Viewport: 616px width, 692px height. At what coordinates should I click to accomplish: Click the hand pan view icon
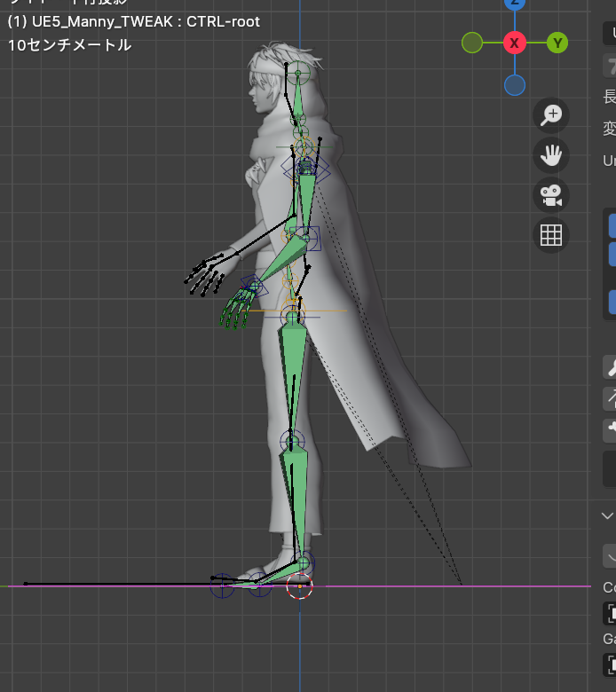tap(551, 155)
